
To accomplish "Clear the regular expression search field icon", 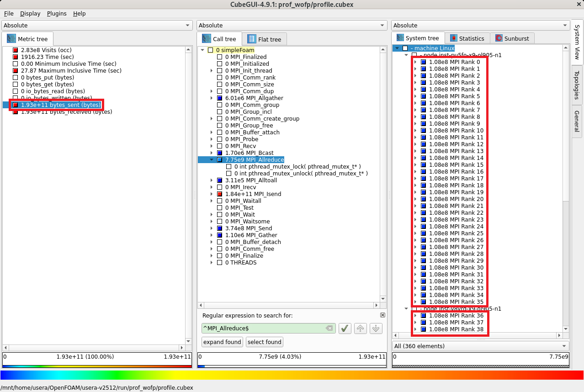I will [x=329, y=328].
